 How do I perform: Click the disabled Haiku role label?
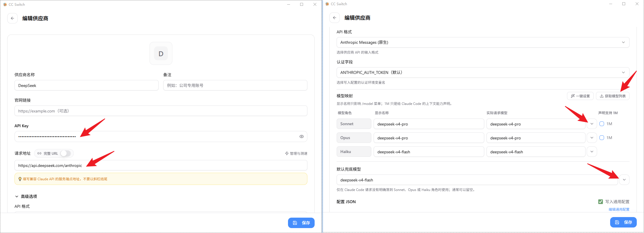click(354, 152)
